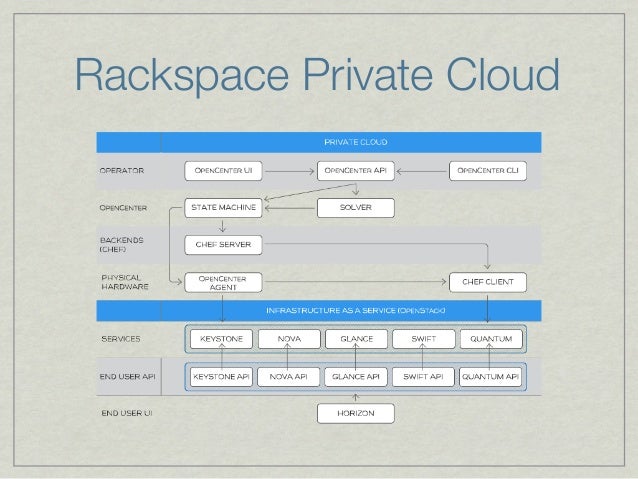Select the State Machine box
The image size is (638, 479).
pyautogui.click(x=223, y=208)
